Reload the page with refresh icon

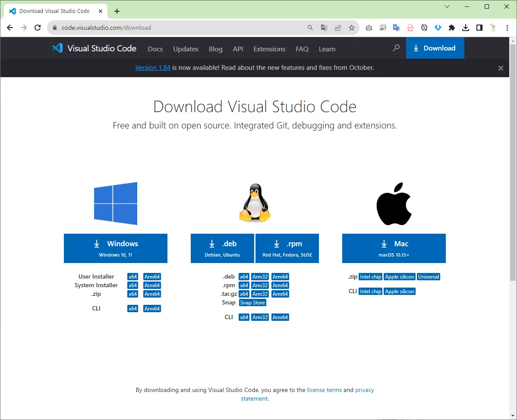click(38, 28)
